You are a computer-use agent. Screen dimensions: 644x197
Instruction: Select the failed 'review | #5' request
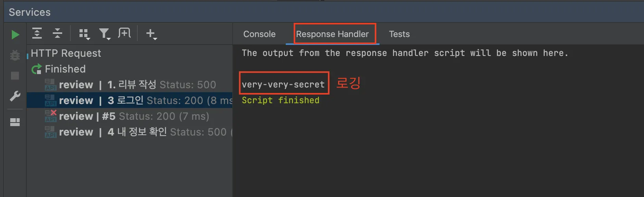pos(134,116)
